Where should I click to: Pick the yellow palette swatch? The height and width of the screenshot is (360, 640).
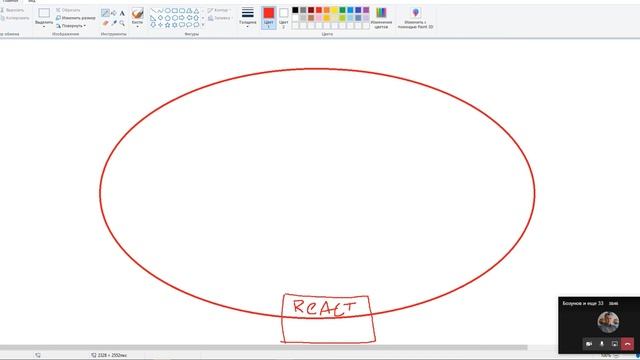[x=335, y=10]
